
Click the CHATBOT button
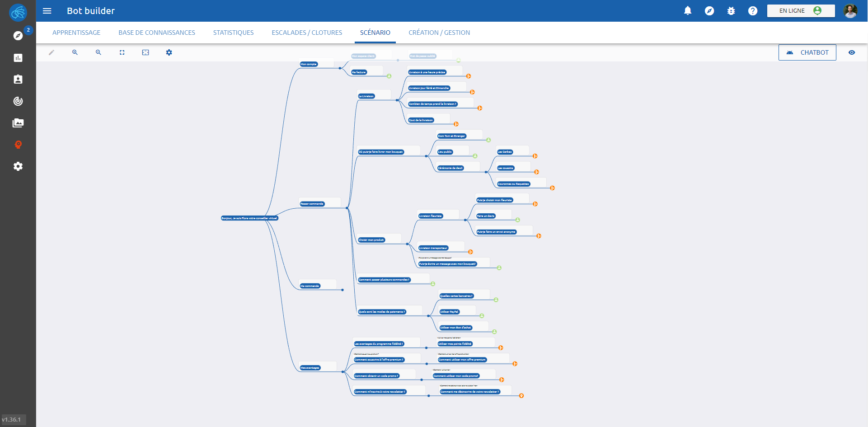(807, 52)
